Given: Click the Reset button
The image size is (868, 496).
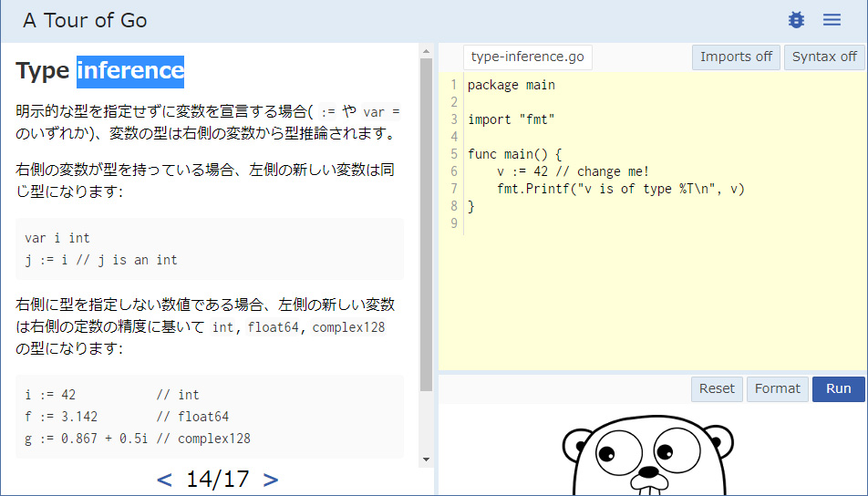Looking at the screenshot, I should tap(717, 388).
